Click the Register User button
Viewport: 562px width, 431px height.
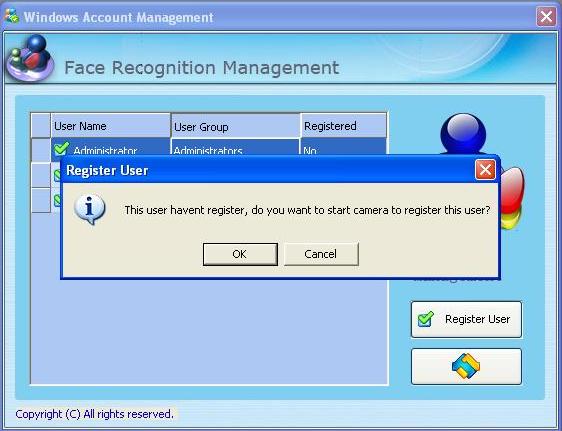[x=466, y=319]
